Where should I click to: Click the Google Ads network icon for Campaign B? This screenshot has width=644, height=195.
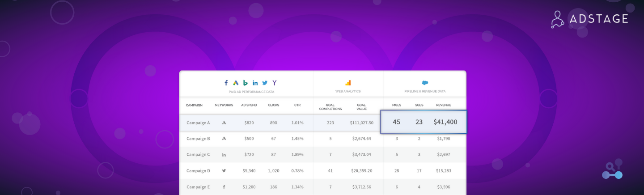point(224,139)
